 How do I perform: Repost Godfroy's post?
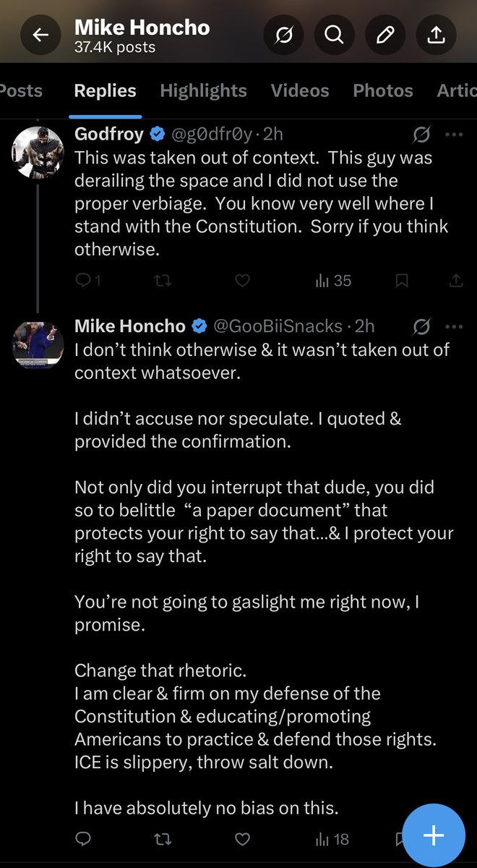click(x=164, y=281)
